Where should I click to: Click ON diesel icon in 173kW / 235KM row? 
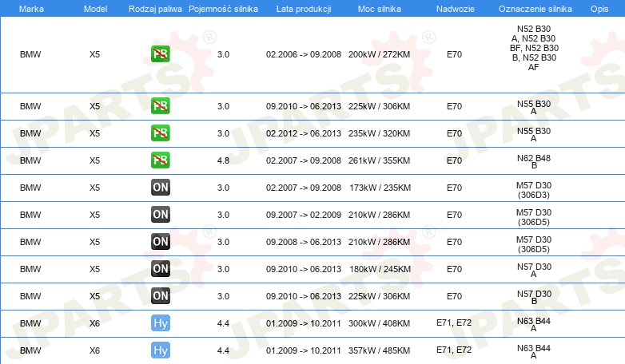click(x=160, y=187)
